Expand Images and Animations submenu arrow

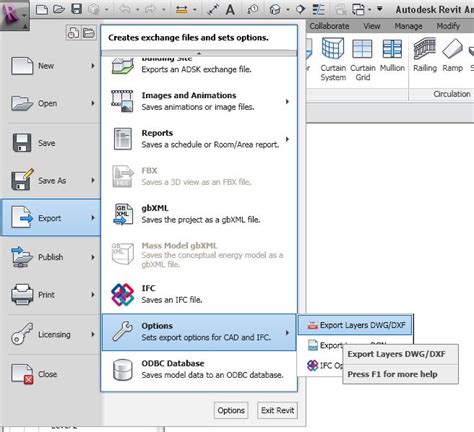[x=287, y=101]
